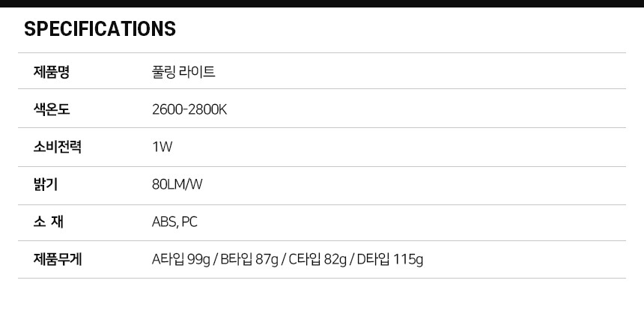644x310 pixels.
Task: Click the B타입 87g weight entry
Action: pyautogui.click(x=249, y=260)
